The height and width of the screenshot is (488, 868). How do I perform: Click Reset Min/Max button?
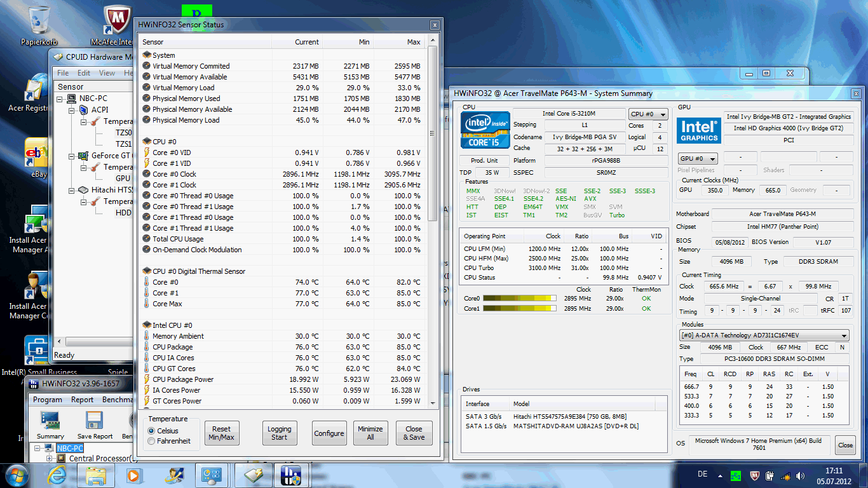[x=222, y=433]
